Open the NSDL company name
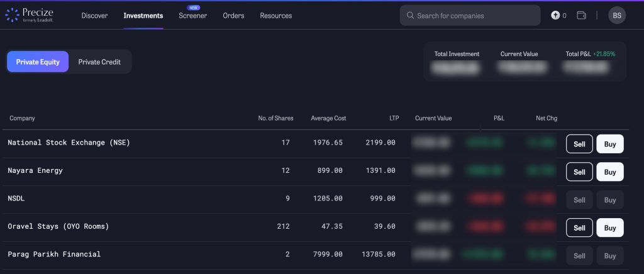Screen dimensions: 644x274 (x=16, y=198)
